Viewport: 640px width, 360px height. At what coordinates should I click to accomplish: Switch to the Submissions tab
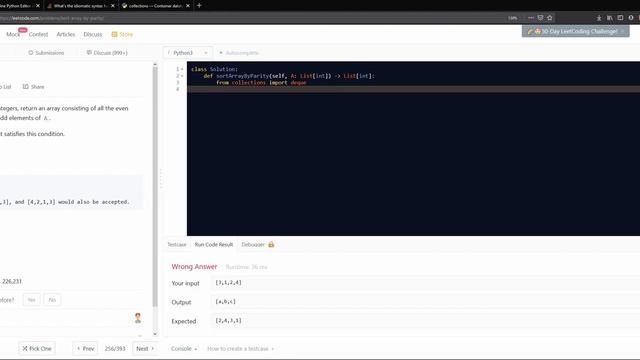[46, 53]
